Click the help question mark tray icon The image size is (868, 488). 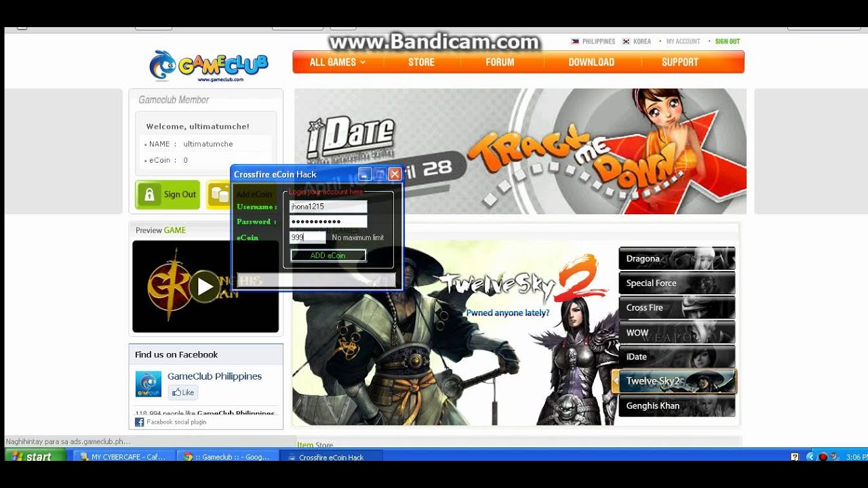point(795,457)
